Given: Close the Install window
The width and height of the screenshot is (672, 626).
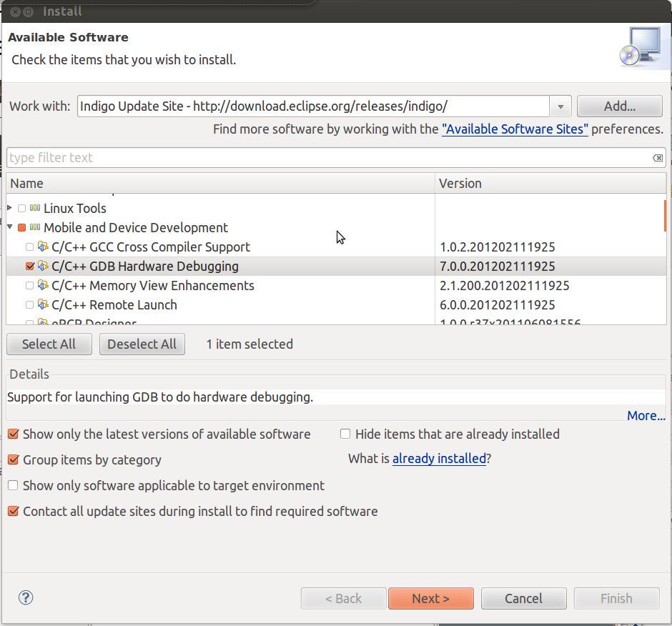Looking at the screenshot, I should click(15, 11).
